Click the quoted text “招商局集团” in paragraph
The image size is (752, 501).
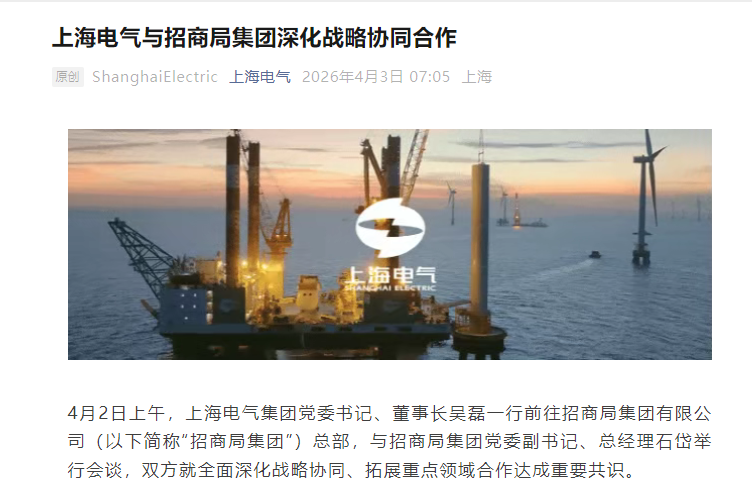[242, 442]
